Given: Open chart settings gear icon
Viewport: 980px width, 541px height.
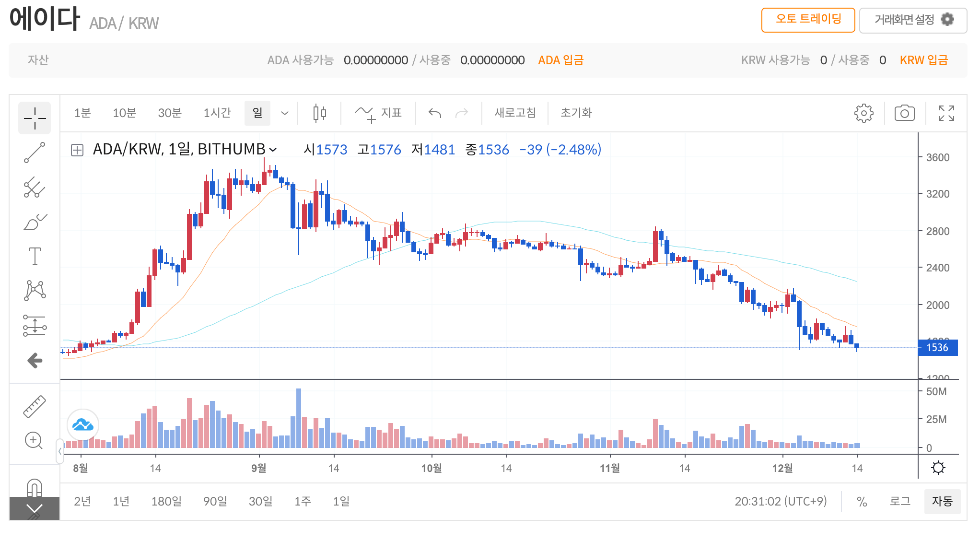Looking at the screenshot, I should 863,113.
